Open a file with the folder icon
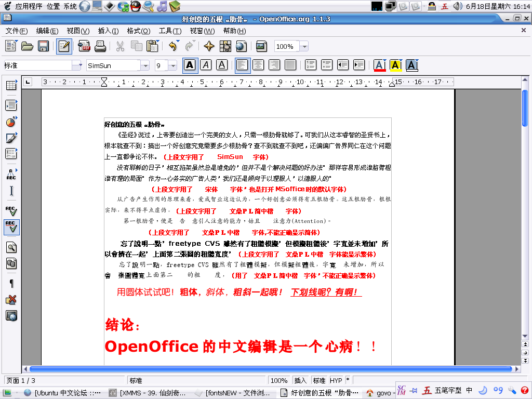The image size is (532, 399). click(x=27, y=46)
